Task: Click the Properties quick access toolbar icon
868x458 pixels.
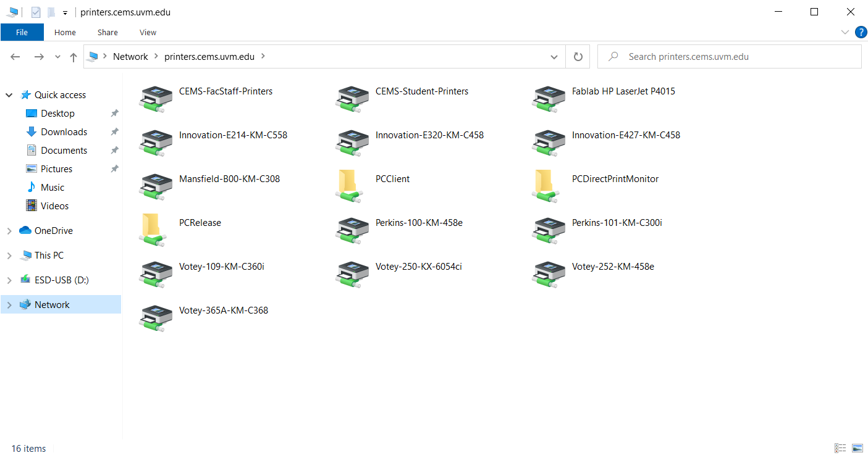Action: (x=36, y=12)
